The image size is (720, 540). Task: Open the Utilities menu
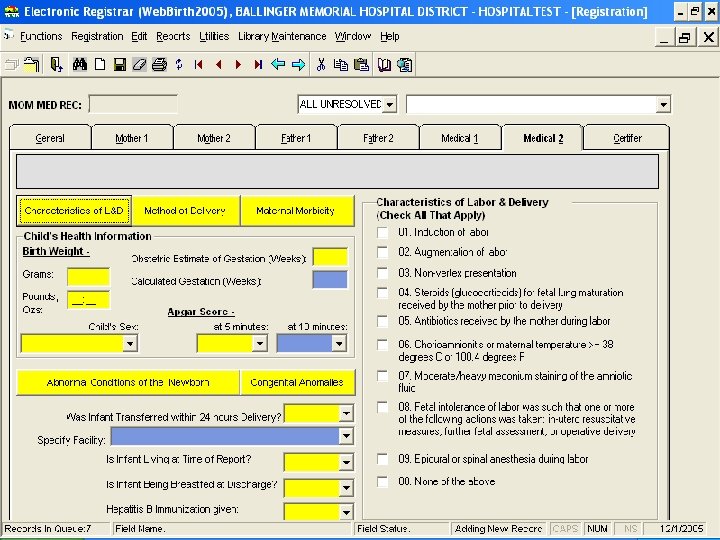pyautogui.click(x=214, y=36)
